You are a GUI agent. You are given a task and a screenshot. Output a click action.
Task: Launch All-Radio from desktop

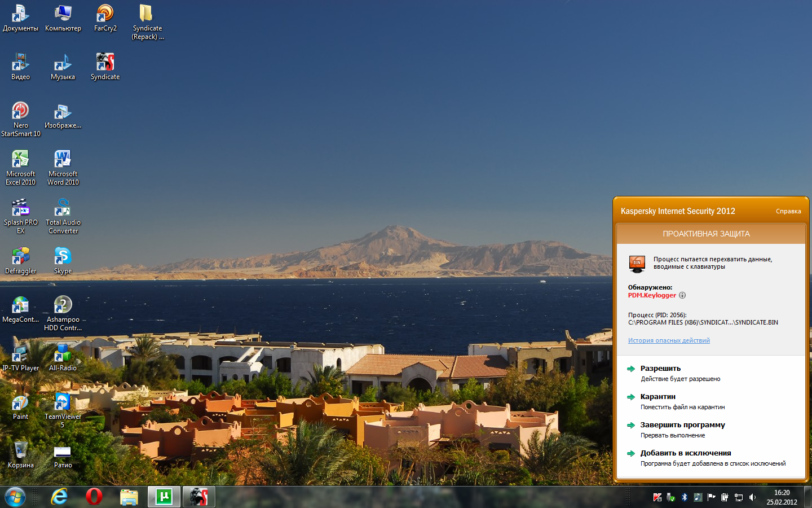tap(63, 358)
